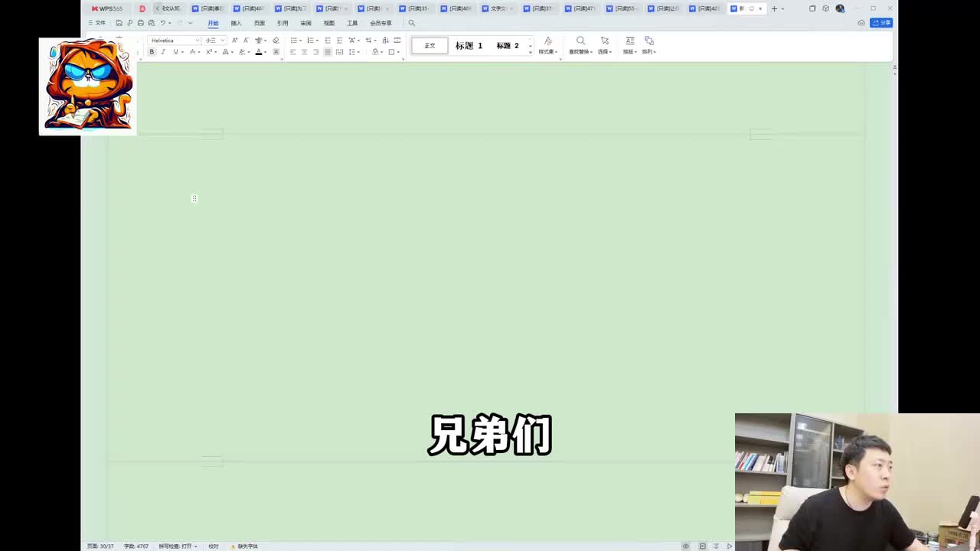Align text left
Screen dimensions: 980x551
[x=293, y=52]
